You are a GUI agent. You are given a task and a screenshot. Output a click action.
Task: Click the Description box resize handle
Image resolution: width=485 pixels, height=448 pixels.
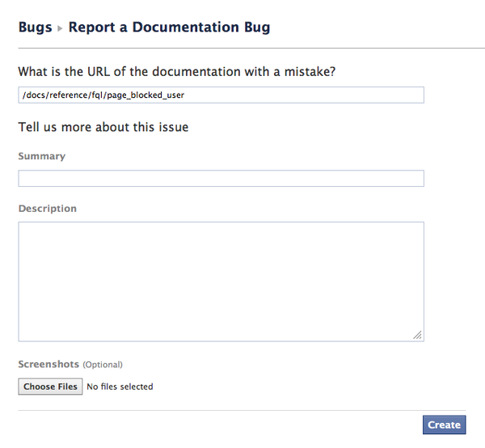pos(418,335)
